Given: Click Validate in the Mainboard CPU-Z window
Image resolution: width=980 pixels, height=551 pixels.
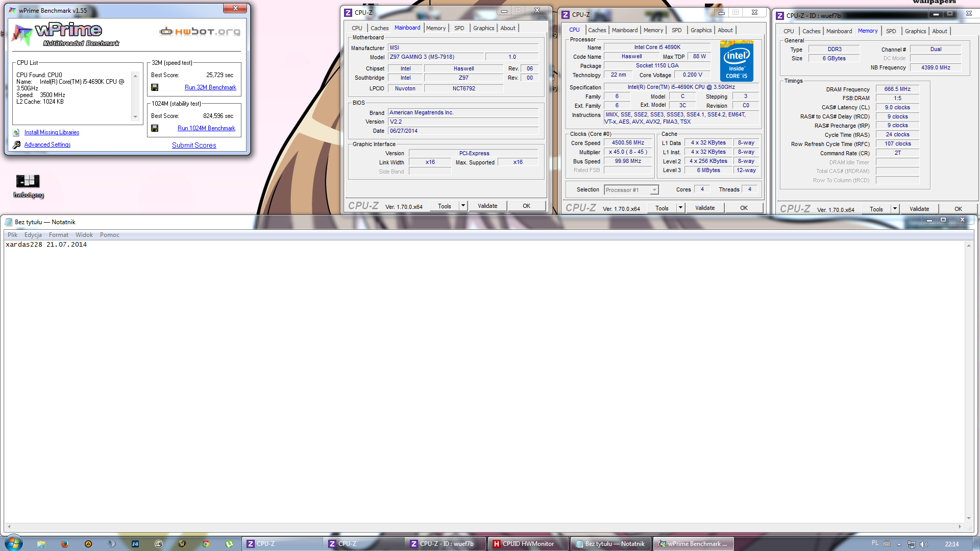Looking at the screenshot, I should pos(487,206).
